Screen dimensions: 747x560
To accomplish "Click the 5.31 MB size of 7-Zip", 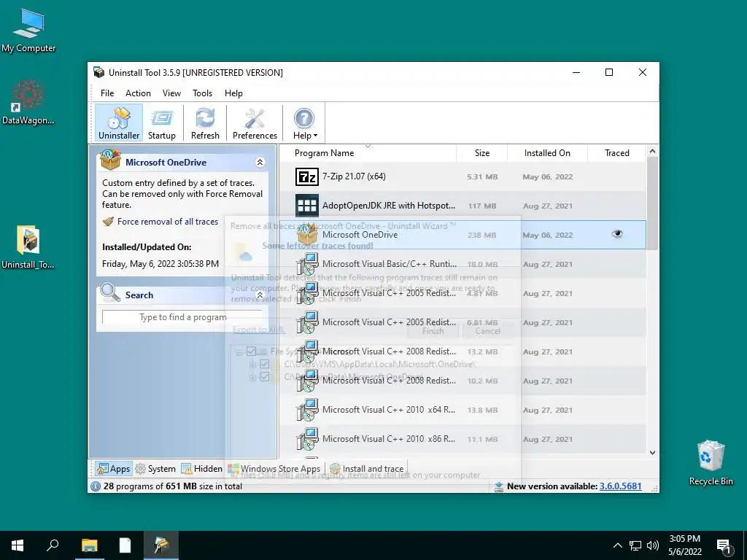I will point(482,176).
